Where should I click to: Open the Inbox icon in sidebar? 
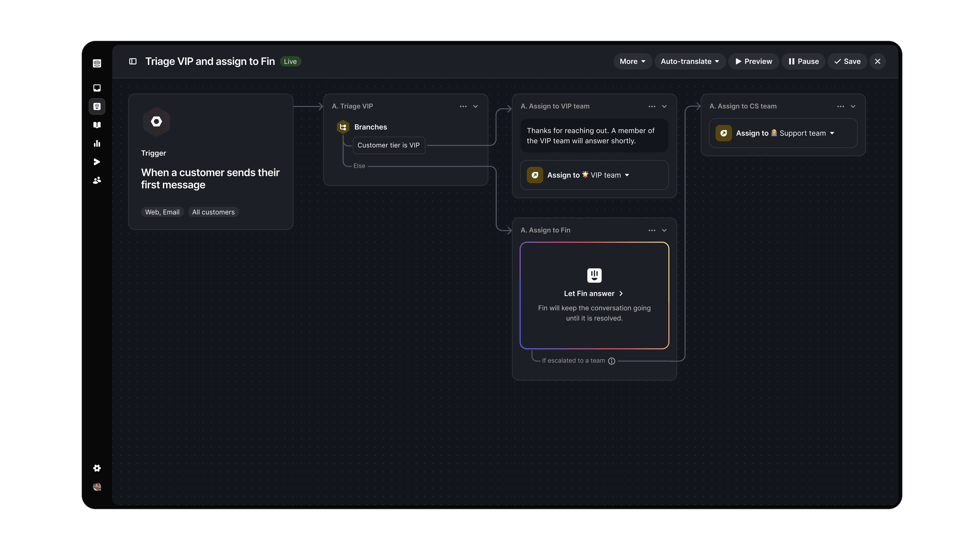[97, 88]
